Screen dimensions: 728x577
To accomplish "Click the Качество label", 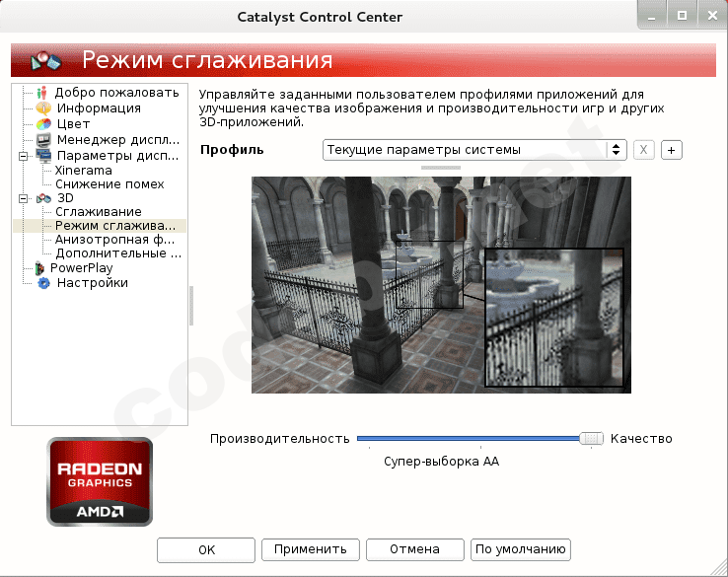I will tap(641, 439).
